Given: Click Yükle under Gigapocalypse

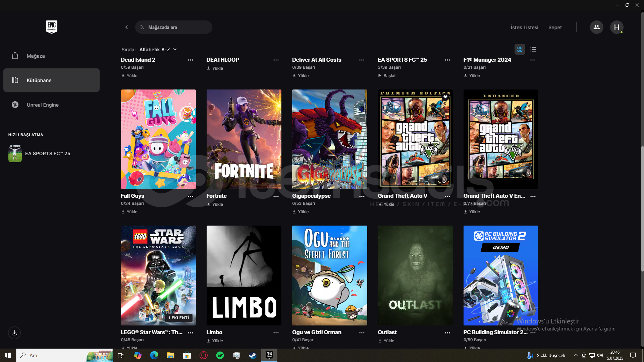Looking at the screenshot, I should (301, 212).
